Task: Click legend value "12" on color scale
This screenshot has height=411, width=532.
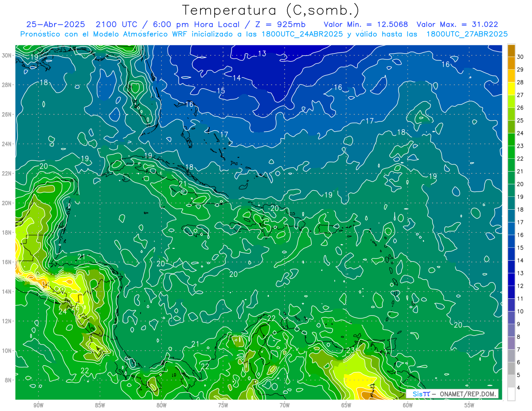Action: pyautogui.click(x=520, y=286)
